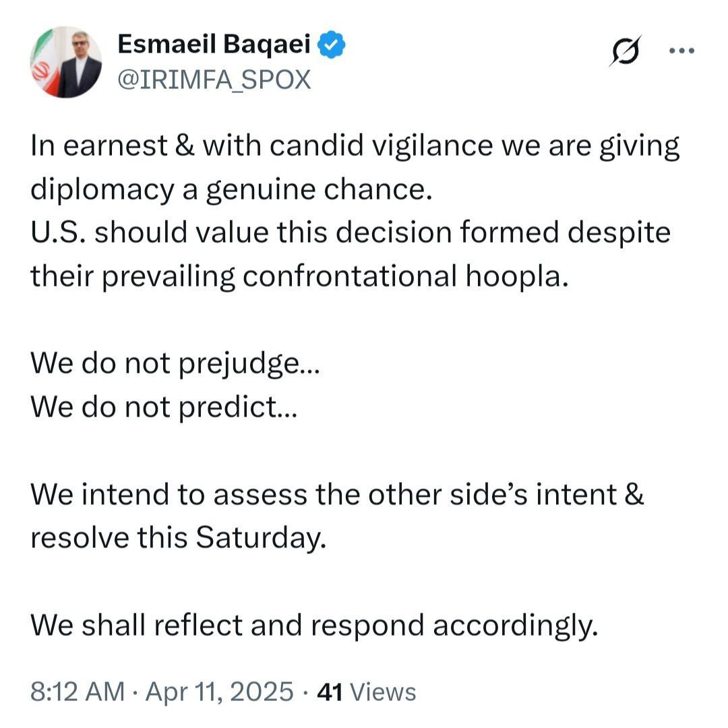
Task: Click the blue verified badge
Action: 334,45
